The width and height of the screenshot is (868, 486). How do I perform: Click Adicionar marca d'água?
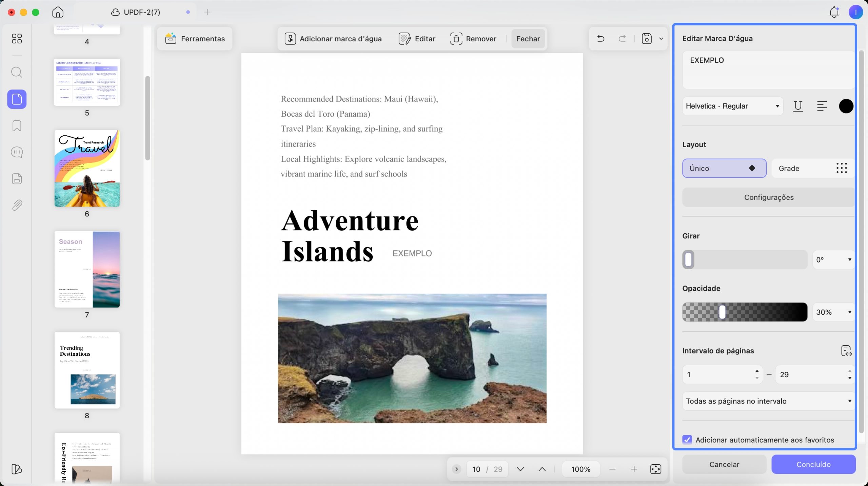pos(333,39)
